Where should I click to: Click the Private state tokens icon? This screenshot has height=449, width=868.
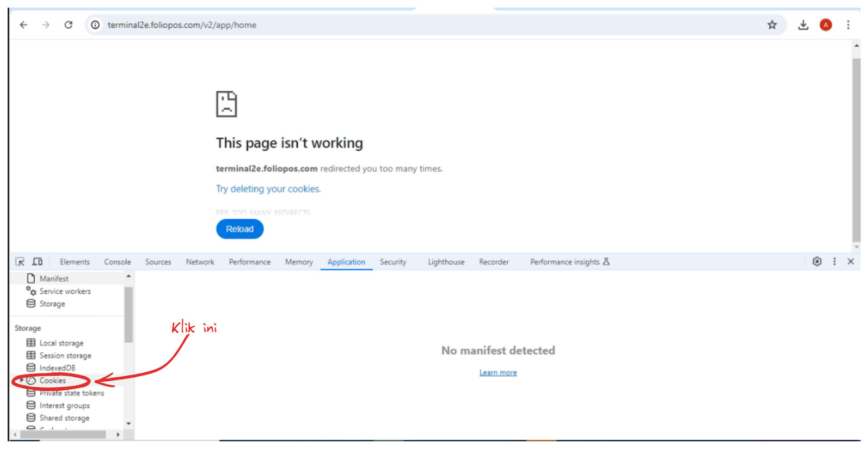point(31,393)
